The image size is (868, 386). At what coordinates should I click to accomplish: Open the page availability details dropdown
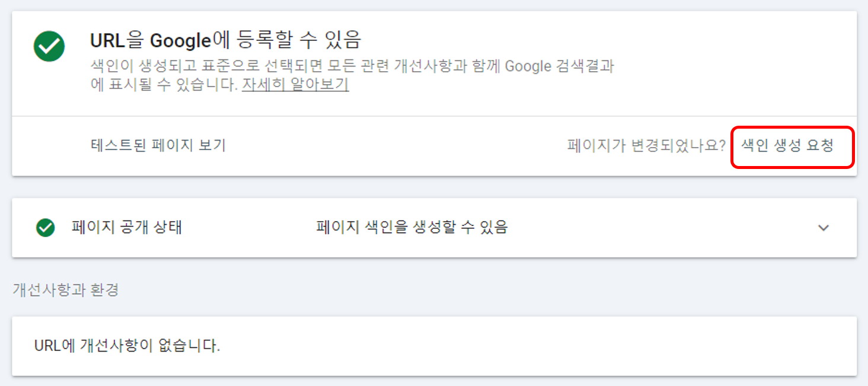coord(823,228)
